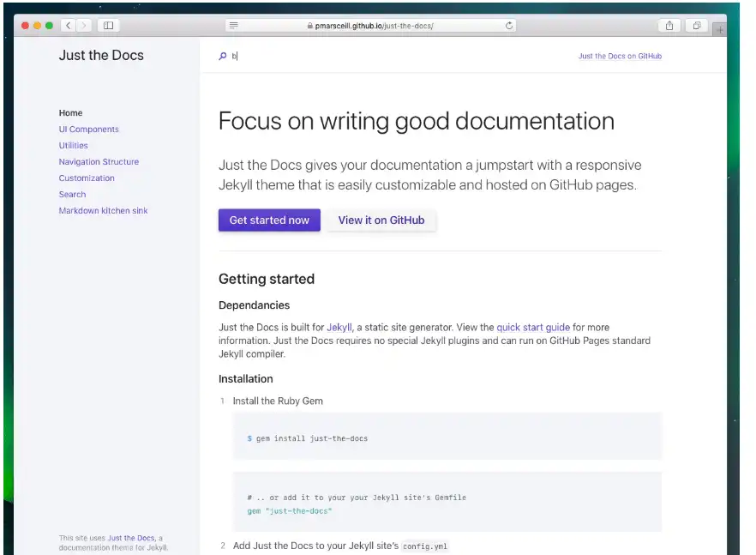Screen dimensions: 756x555
Task: Click the config.yml inline code
Action: point(425,546)
